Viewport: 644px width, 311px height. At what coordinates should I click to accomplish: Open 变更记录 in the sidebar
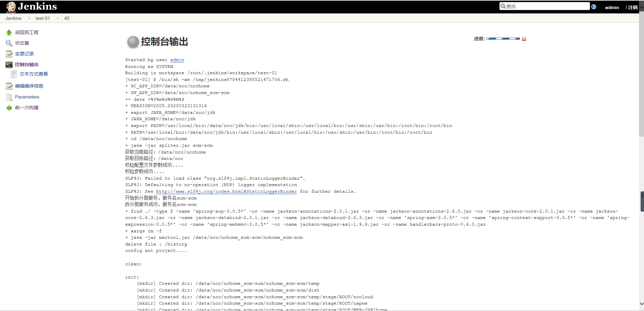[x=24, y=54]
